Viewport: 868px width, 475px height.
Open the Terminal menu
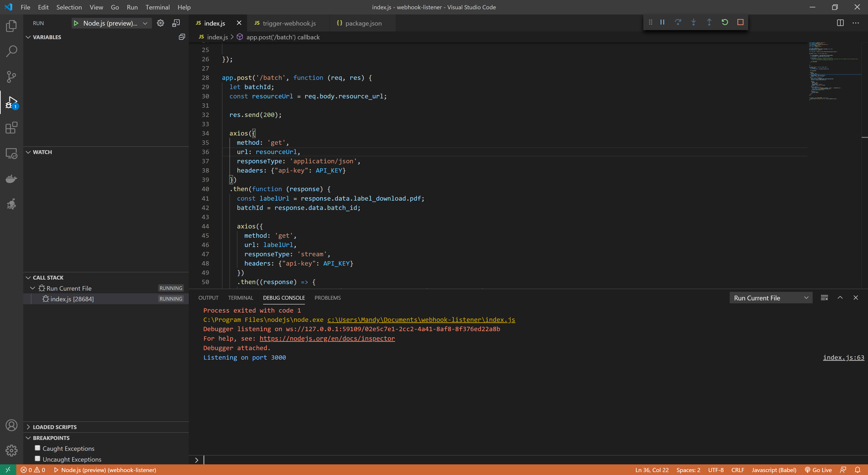(x=157, y=7)
